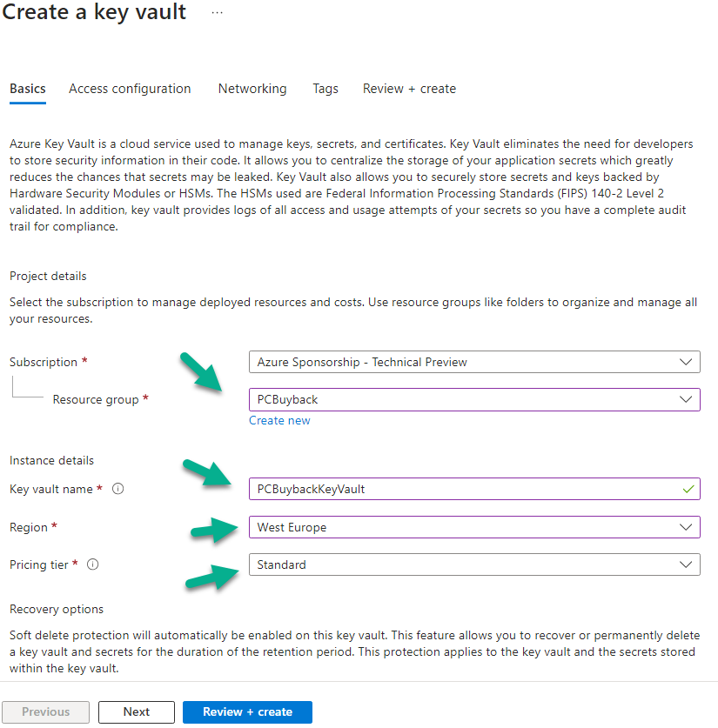The width and height of the screenshot is (718, 728).
Task: Click the blue Review + create button
Action: [x=247, y=711]
